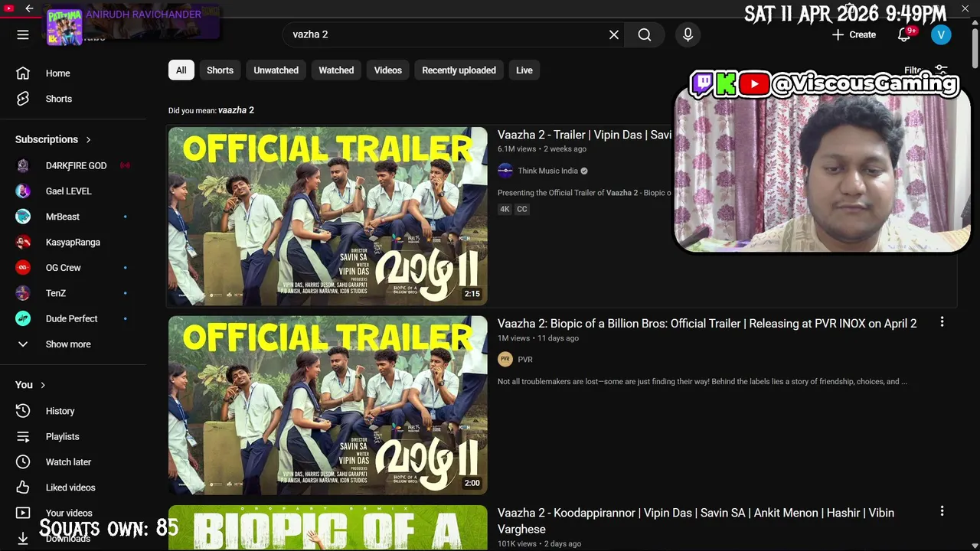Open more options for the PVR trailer

click(x=942, y=322)
